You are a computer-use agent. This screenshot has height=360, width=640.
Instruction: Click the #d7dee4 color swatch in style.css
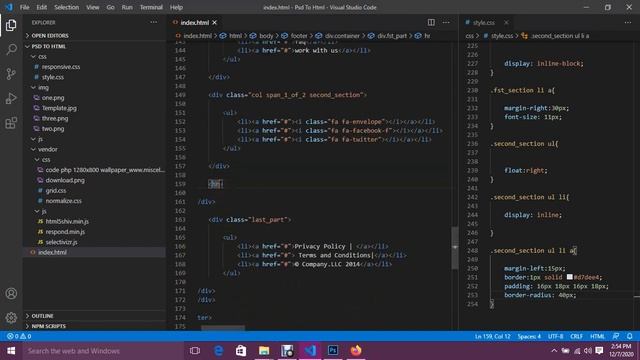pyautogui.click(x=569, y=277)
